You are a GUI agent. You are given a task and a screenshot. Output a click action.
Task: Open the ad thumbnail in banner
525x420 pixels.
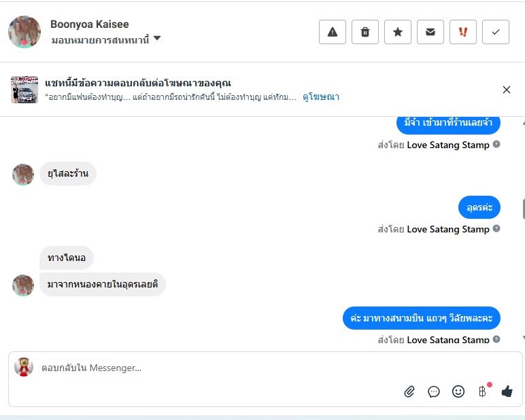[x=24, y=90]
